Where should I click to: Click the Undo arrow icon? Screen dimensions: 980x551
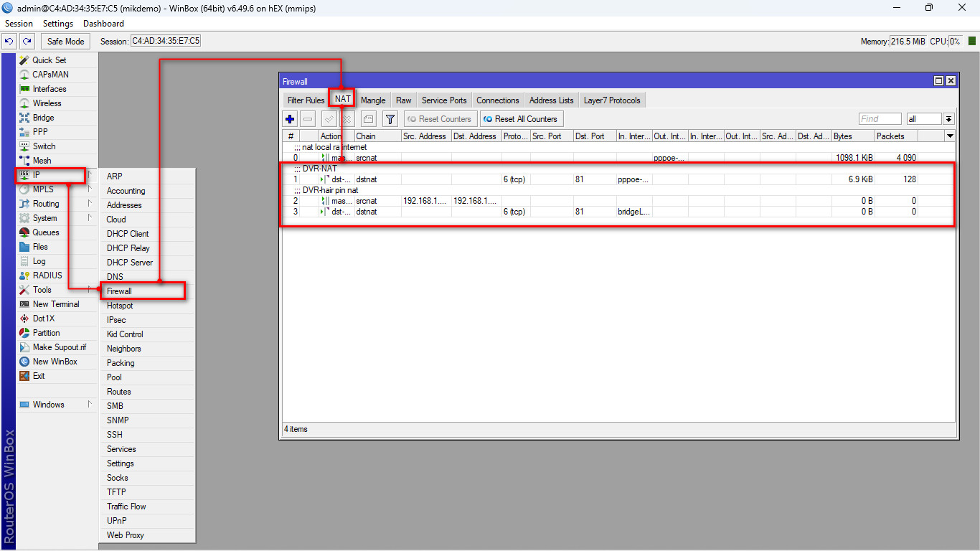click(9, 42)
